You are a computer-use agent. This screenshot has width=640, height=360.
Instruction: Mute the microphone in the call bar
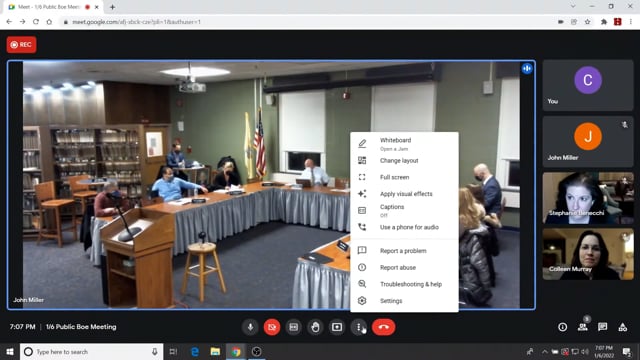(250, 327)
